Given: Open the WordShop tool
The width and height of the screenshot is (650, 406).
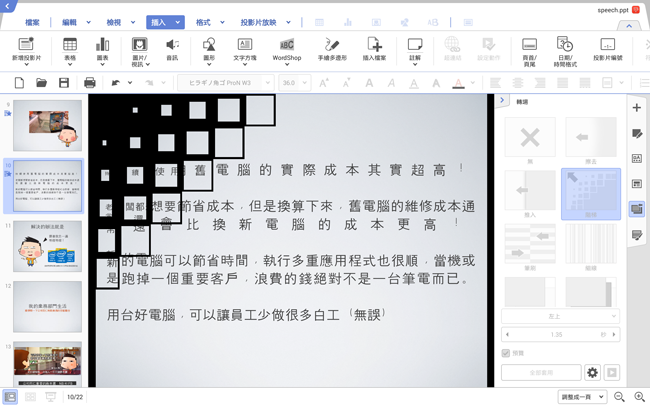Looking at the screenshot, I should [x=286, y=50].
